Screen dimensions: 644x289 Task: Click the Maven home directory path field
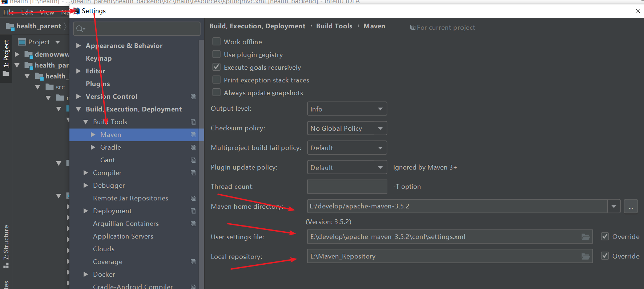457,206
